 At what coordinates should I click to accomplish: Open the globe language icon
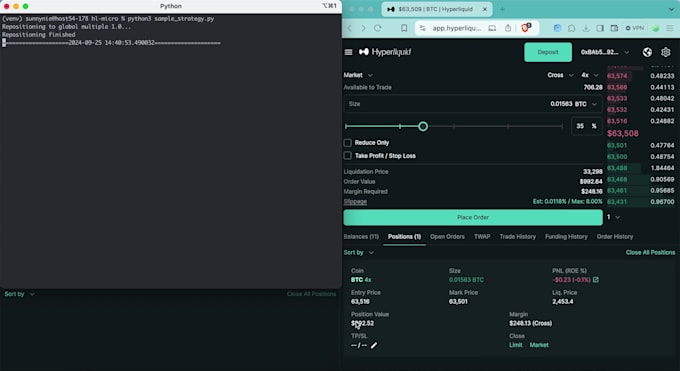tap(647, 52)
